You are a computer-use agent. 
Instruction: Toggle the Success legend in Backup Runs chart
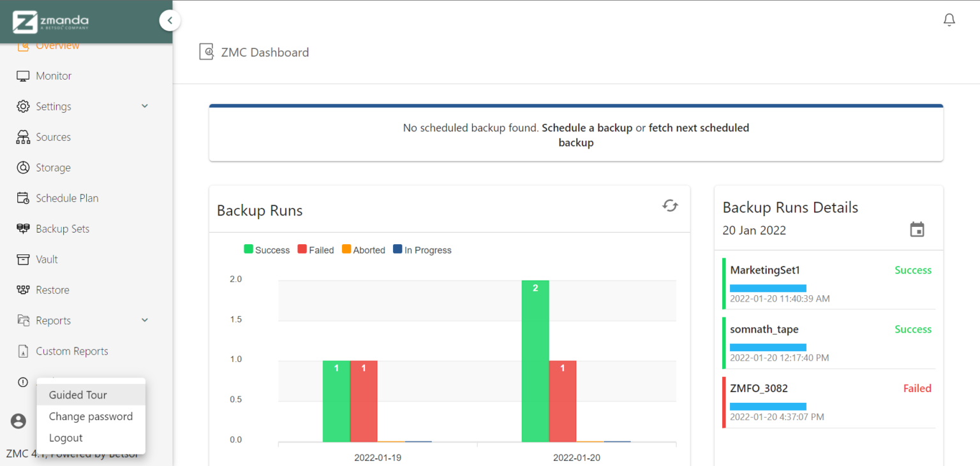coord(267,249)
